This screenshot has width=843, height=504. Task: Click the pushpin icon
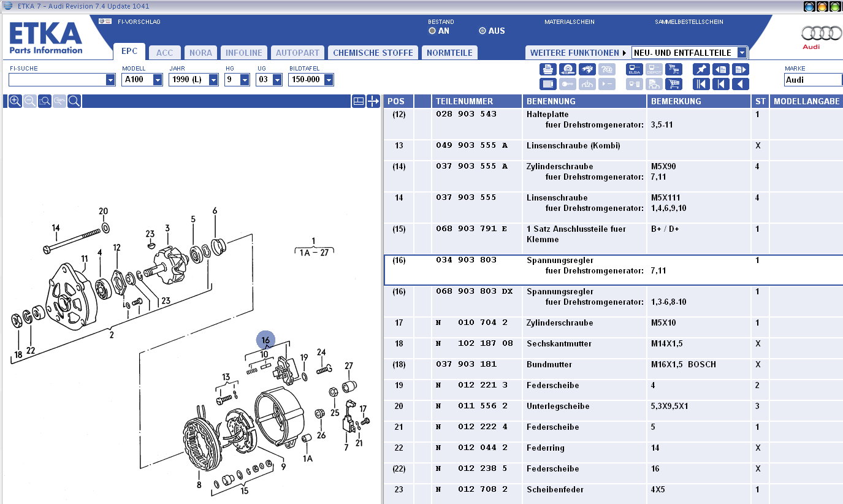pos(701,69)
